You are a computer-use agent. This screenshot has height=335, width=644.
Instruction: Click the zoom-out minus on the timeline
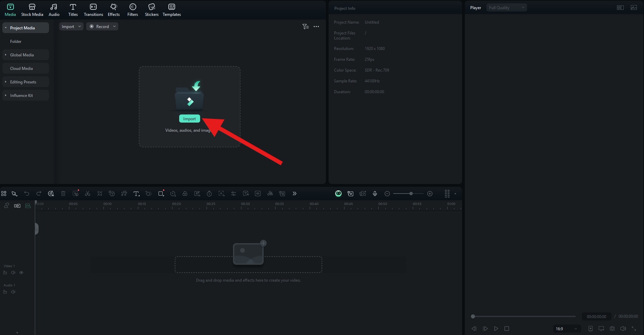[x=387, y=194]
